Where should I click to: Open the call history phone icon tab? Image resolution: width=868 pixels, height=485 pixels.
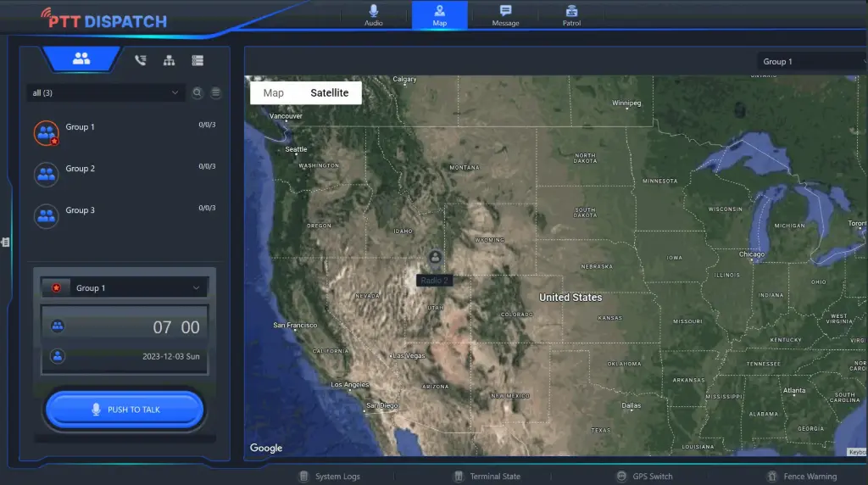[x=141, y=60]
